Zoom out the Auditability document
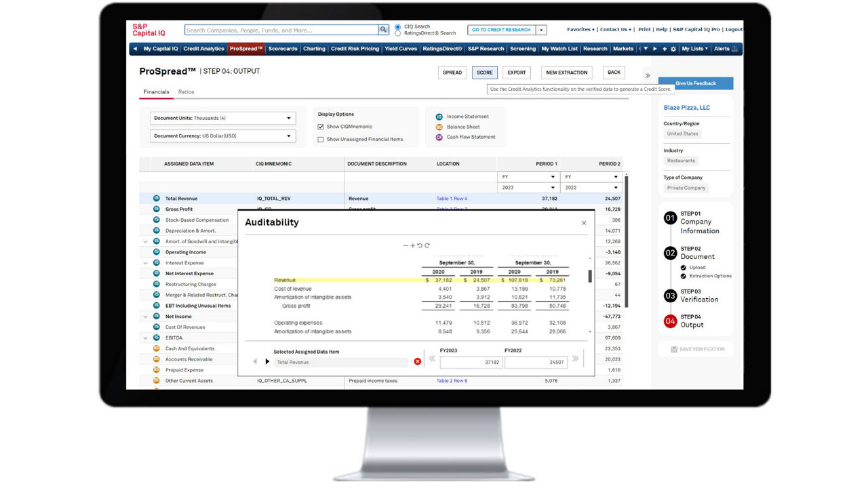 tap(406, 245)
